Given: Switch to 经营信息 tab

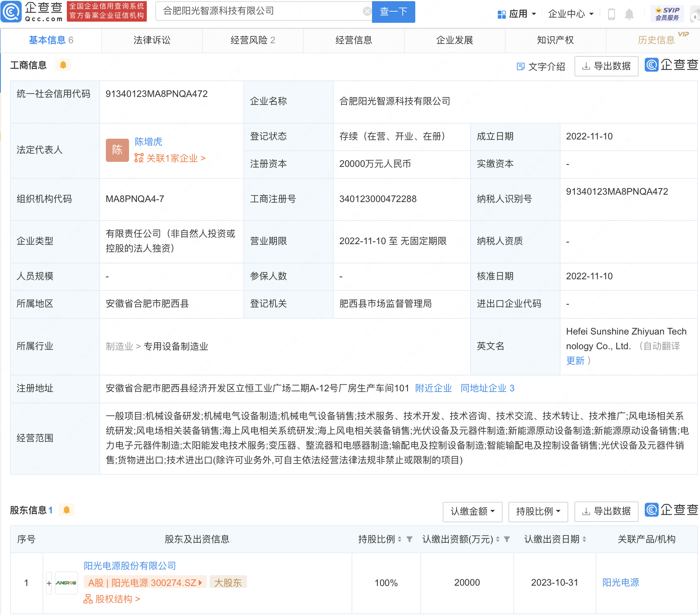Looking at the screenshot, I should pos(353,40).
